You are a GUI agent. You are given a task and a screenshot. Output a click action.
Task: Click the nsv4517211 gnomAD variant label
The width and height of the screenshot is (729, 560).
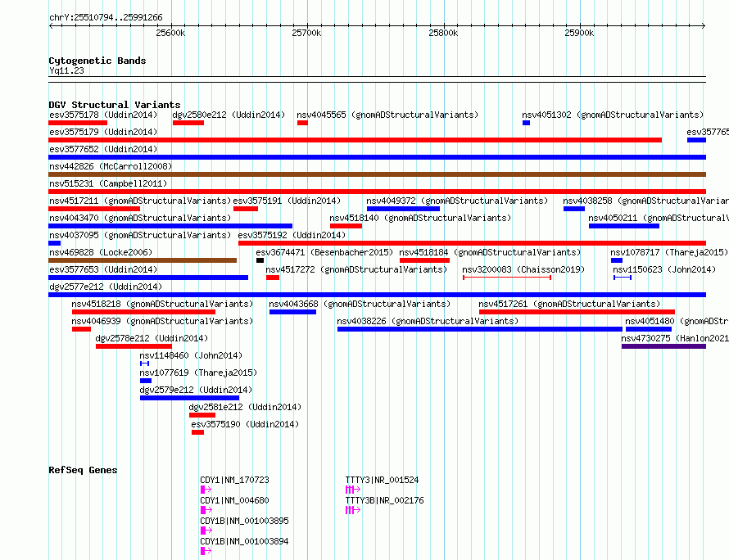[140, 201]
